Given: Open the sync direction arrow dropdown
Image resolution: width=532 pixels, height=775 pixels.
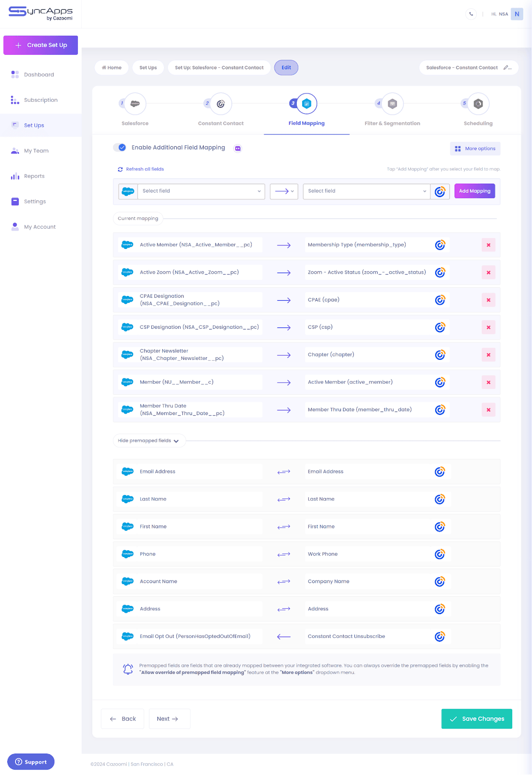Looking at the screenshot, I should click(284, 191).
